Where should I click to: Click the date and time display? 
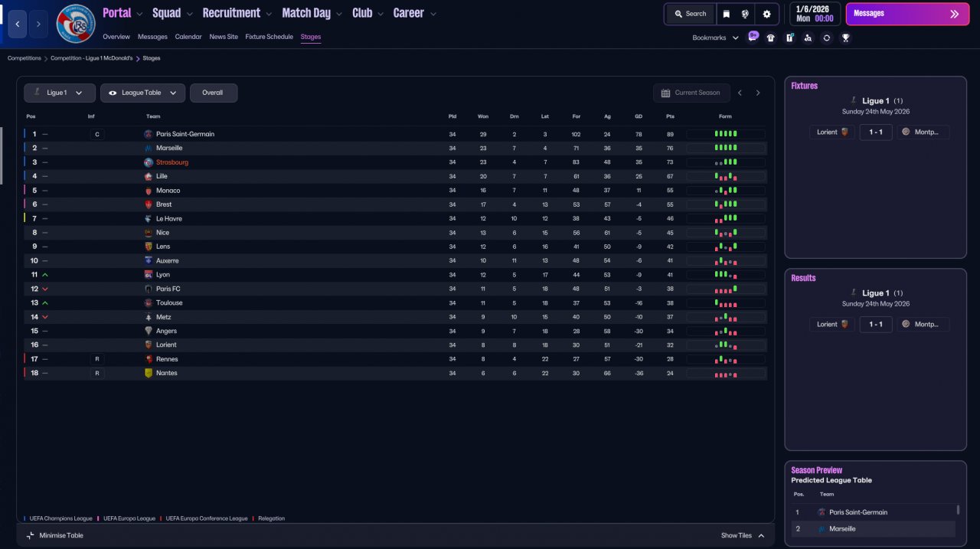[x=815, y=14]
